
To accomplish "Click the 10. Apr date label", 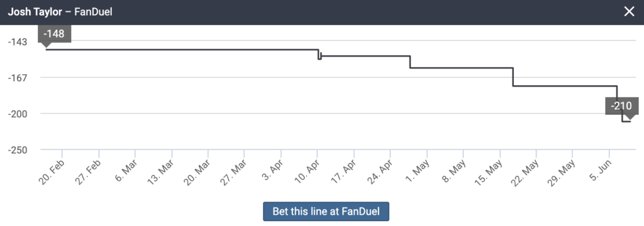I will coord(307,171).
